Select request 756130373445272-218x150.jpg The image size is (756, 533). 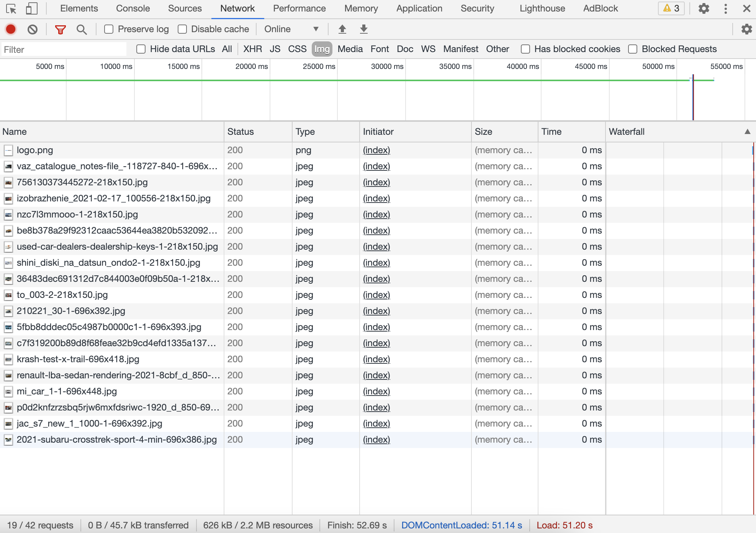point(82,182)
